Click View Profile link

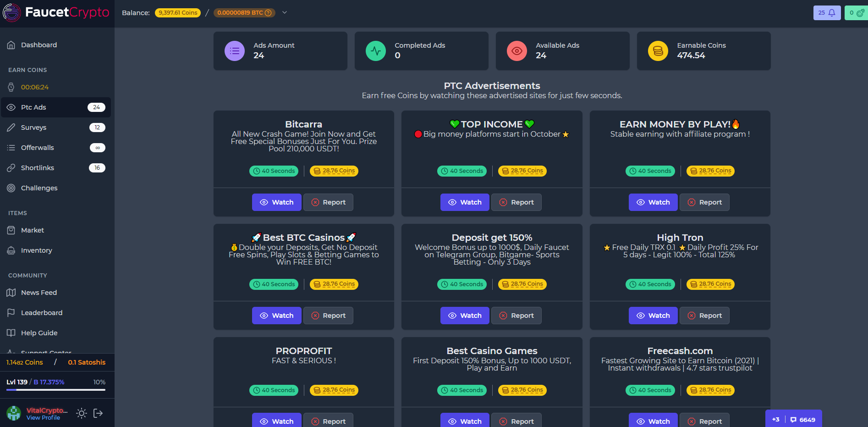(43, 418)
